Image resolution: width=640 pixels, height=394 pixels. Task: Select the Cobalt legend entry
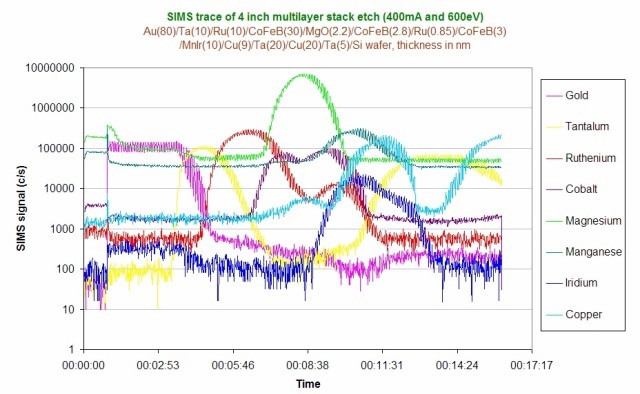pos(571,189)
